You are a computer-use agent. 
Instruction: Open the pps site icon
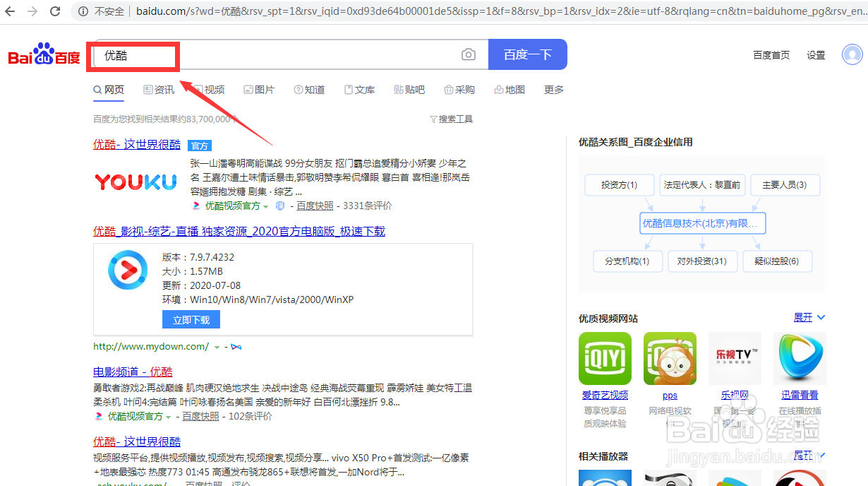pyautogui.click(x=670, y=358)
